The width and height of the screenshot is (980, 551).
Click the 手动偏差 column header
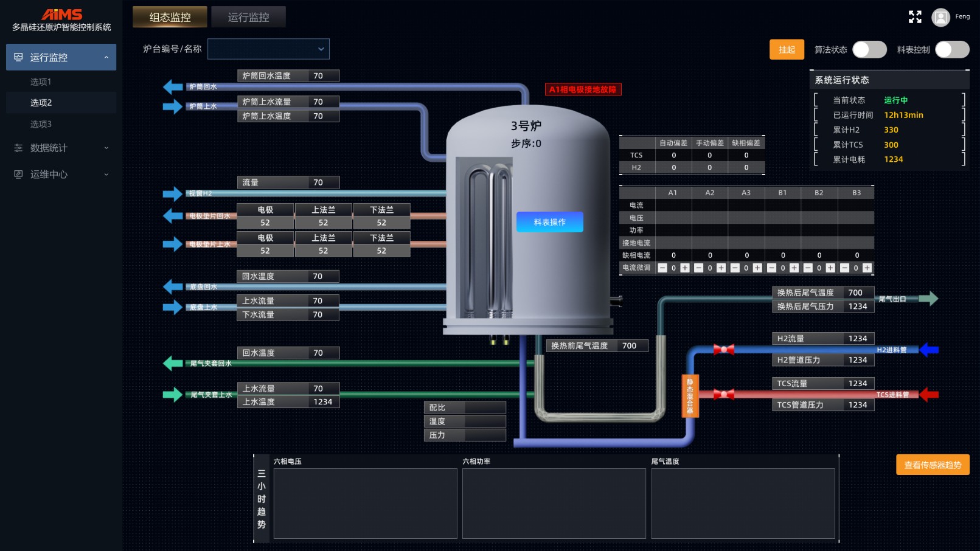pos(710,143)
